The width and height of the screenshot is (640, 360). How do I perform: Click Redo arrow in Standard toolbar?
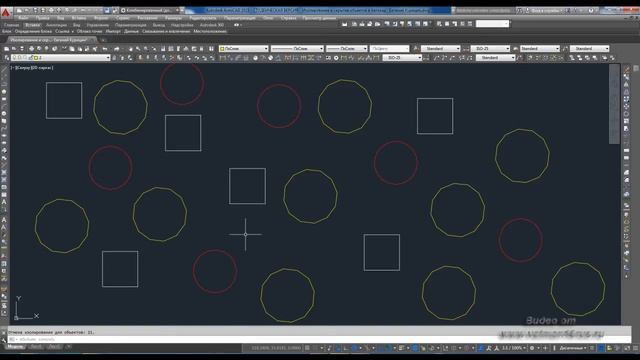coord(117,49)
